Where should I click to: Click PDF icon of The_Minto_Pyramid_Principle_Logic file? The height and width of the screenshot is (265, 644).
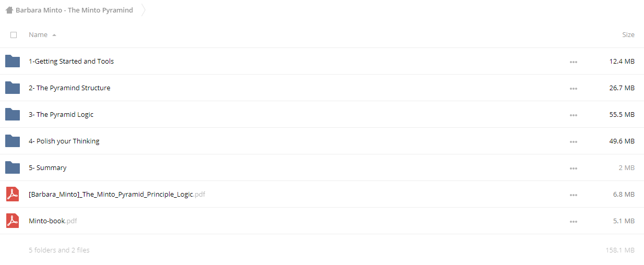[13, 194]
